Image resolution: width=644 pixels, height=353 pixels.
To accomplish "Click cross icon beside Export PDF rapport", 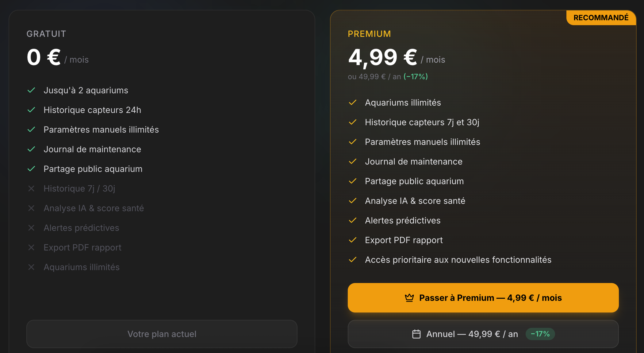I will (x=31, y=247).
